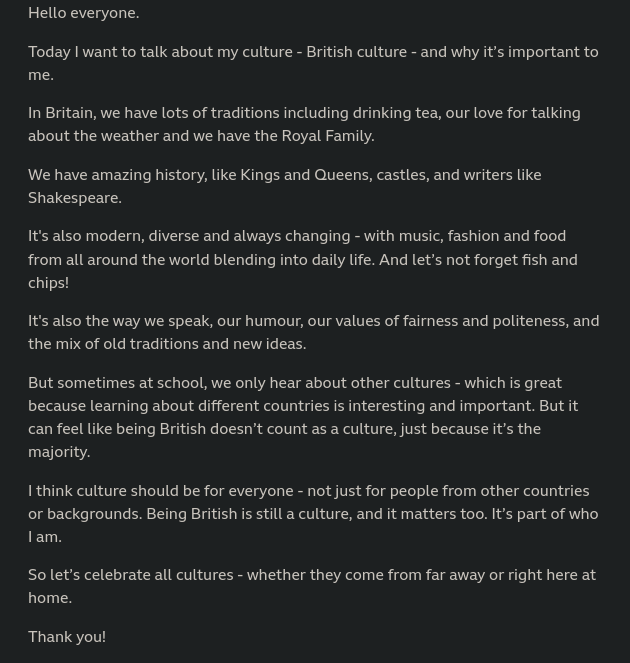Click the words 'Royal Family'
Image resolution: width=630 pixels, height=663 pixels.
(327, 136)
